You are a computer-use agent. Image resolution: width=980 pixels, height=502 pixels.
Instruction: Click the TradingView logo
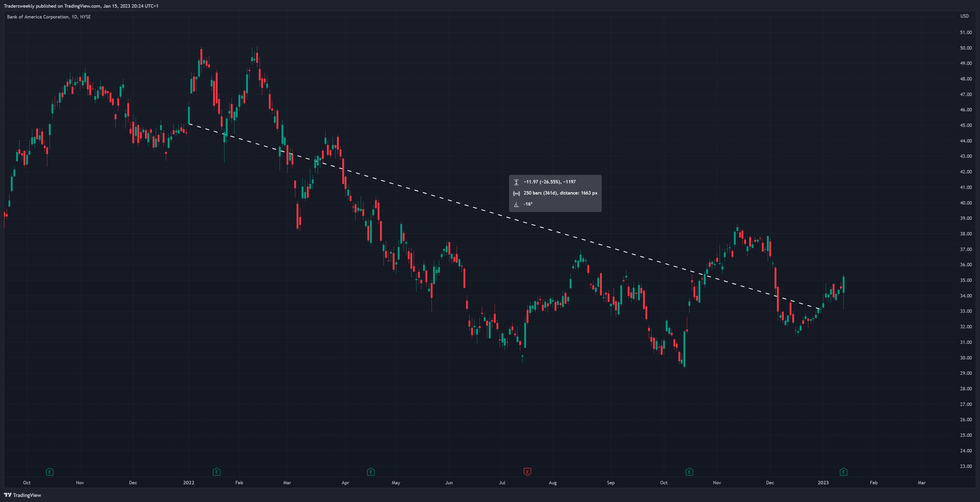pos(22,495)
